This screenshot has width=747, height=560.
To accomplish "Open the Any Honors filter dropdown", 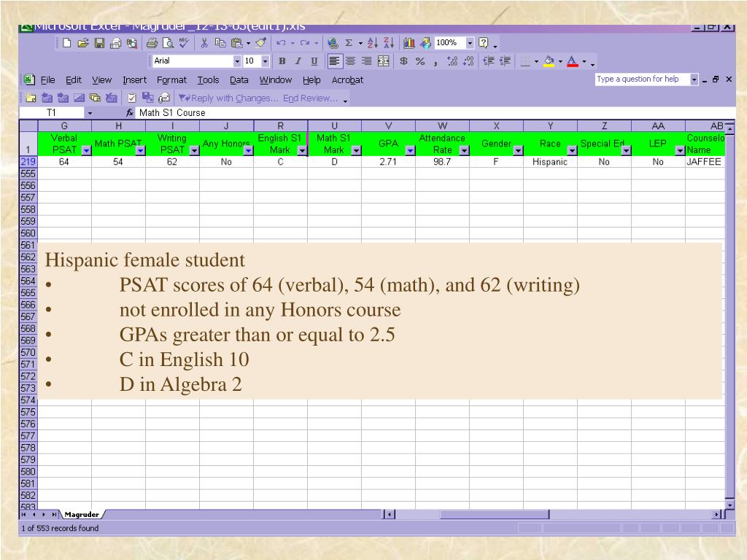I will pyautogui.click(x=248, y=150).
